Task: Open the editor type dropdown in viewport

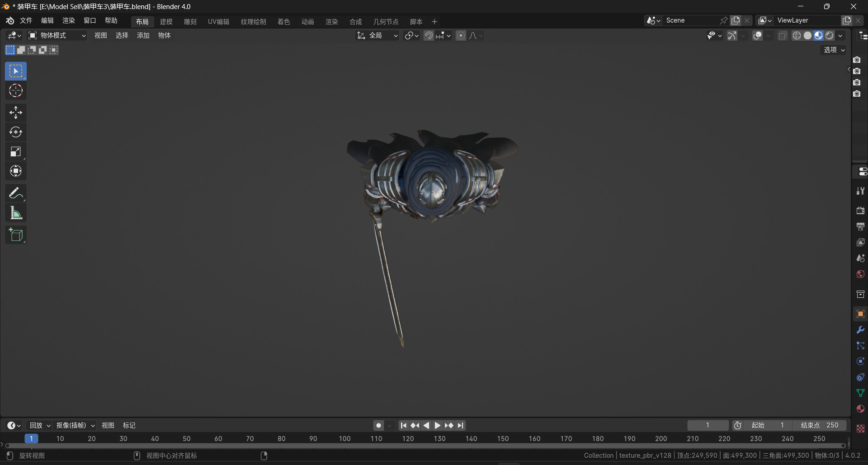Action: [x=14, y=36]
